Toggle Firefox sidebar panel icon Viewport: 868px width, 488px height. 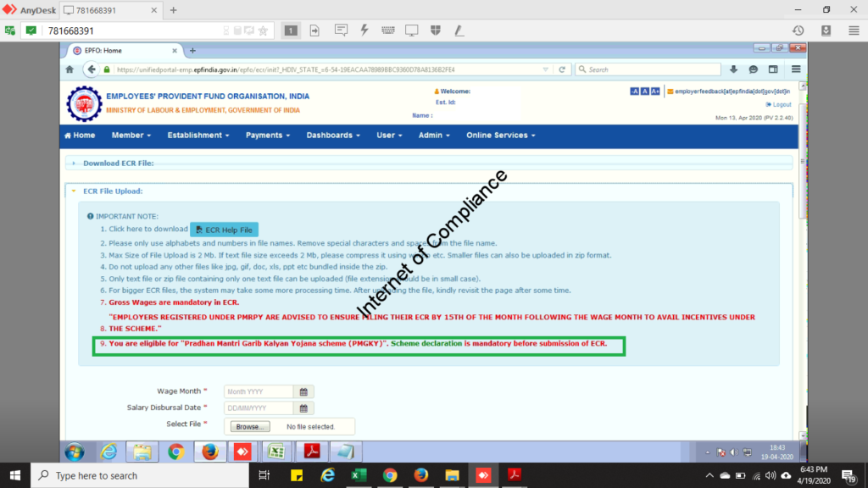773,69
